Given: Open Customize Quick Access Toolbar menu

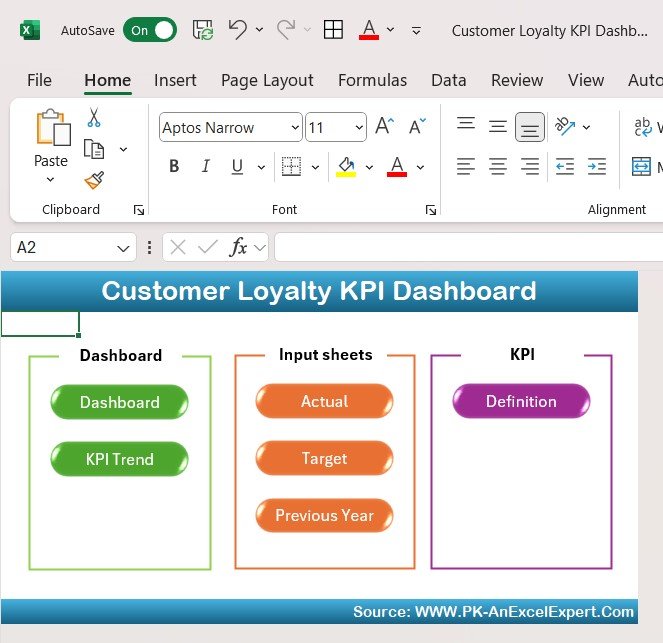Looking at the screenshot, I should click(416, 30).
